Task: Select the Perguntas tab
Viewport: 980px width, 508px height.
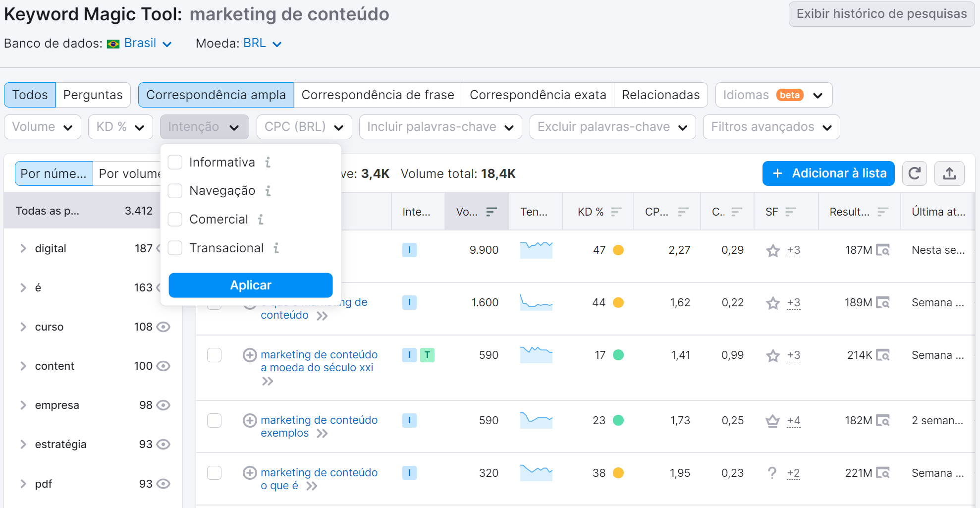Action: (93, 95)
